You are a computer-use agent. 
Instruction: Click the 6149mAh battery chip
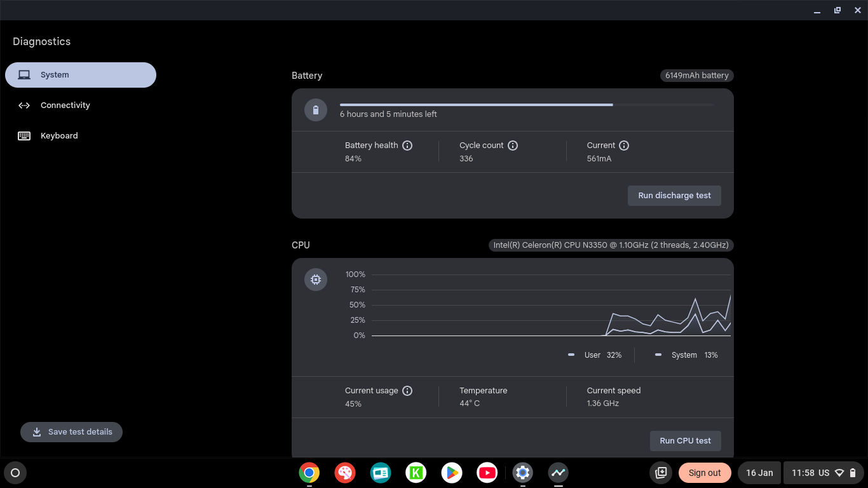(696, 76)
